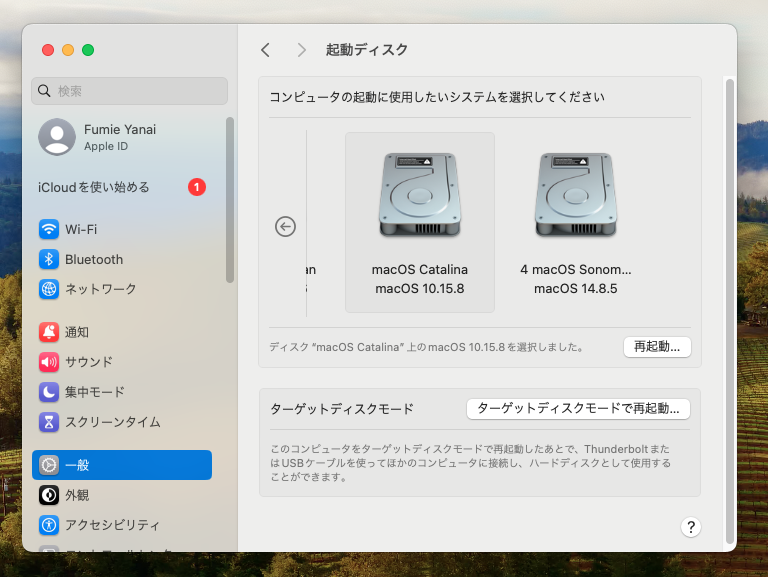Select スクリーンタイム hourglass icon
Image resolution: width=768 pixels, height=577 pixels.
point(49,422)
